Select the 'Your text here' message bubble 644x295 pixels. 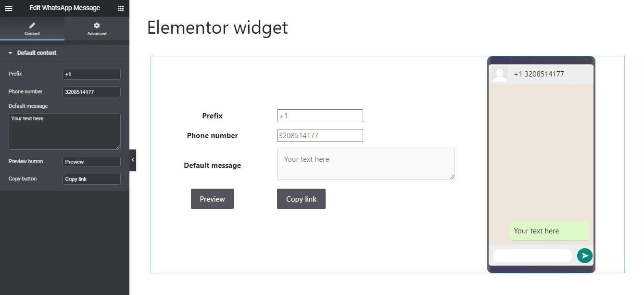tap(549, 231)
